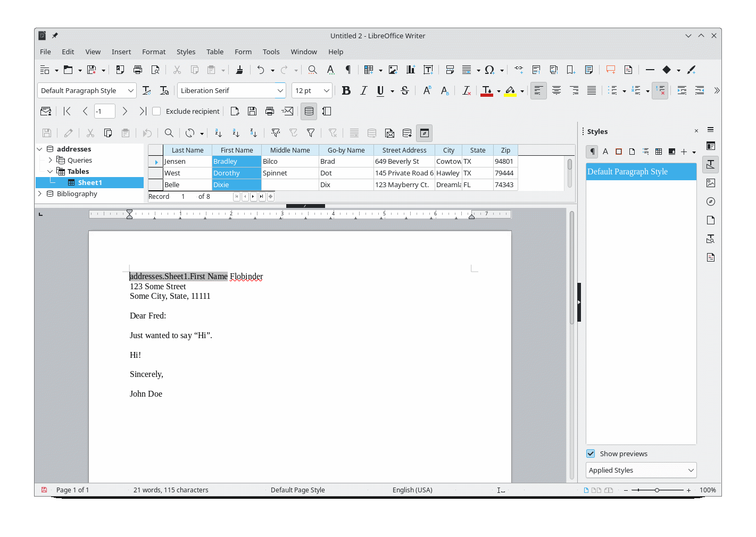Uncheck the Show previews checkbox
Screen dimensions: 756x537
[591, 454]
